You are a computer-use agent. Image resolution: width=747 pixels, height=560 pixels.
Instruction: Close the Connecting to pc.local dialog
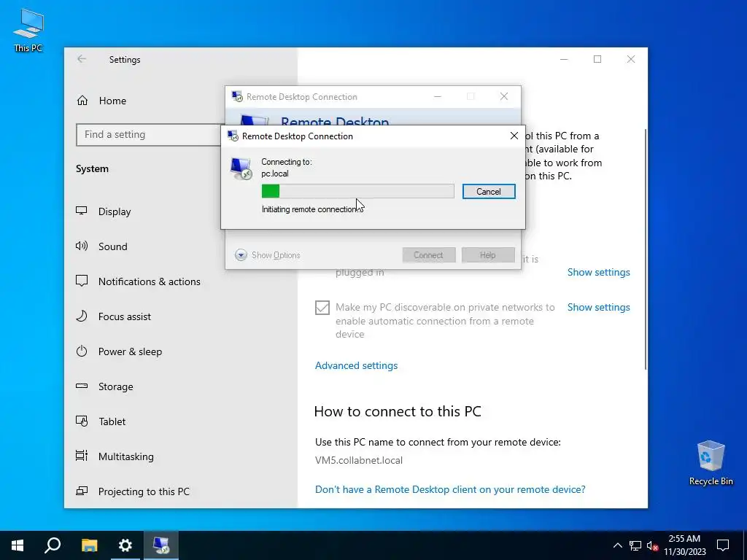(514, 136)
